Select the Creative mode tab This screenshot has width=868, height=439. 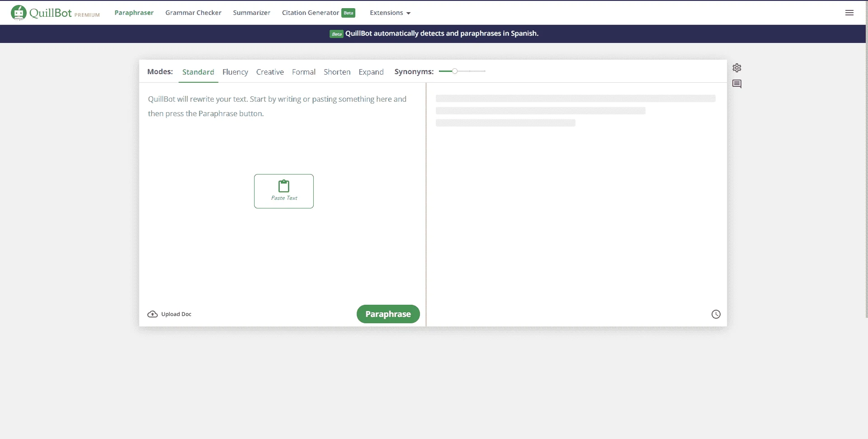point(270,72)
